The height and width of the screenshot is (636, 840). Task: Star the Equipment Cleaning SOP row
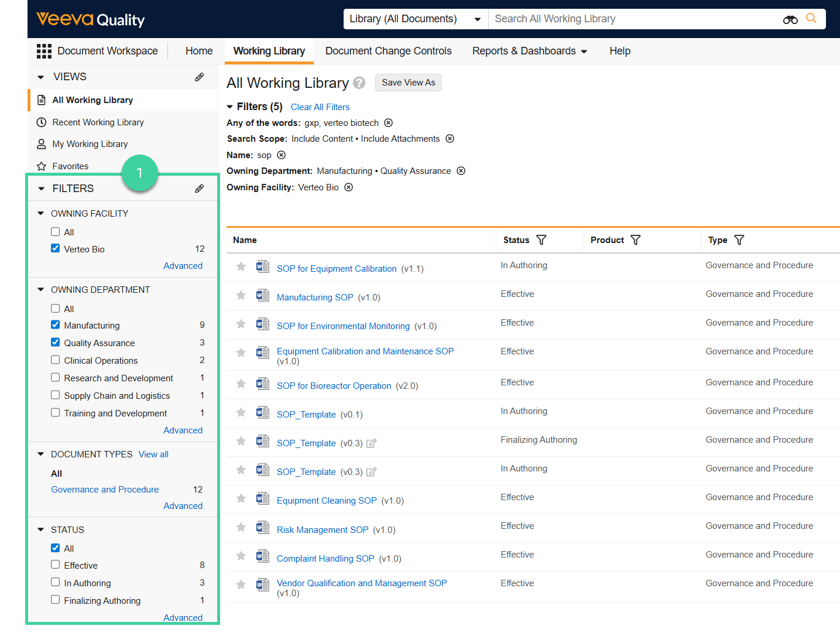tap(241, 499)
